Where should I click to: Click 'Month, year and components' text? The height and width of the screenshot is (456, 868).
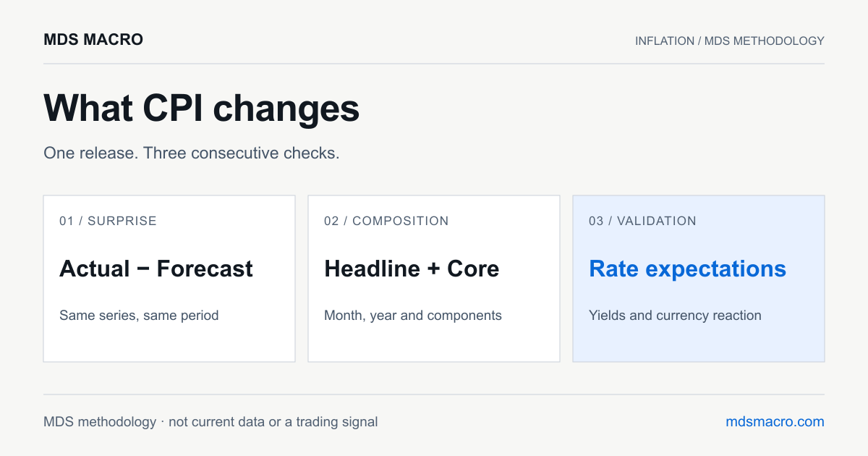coord(413,316)
